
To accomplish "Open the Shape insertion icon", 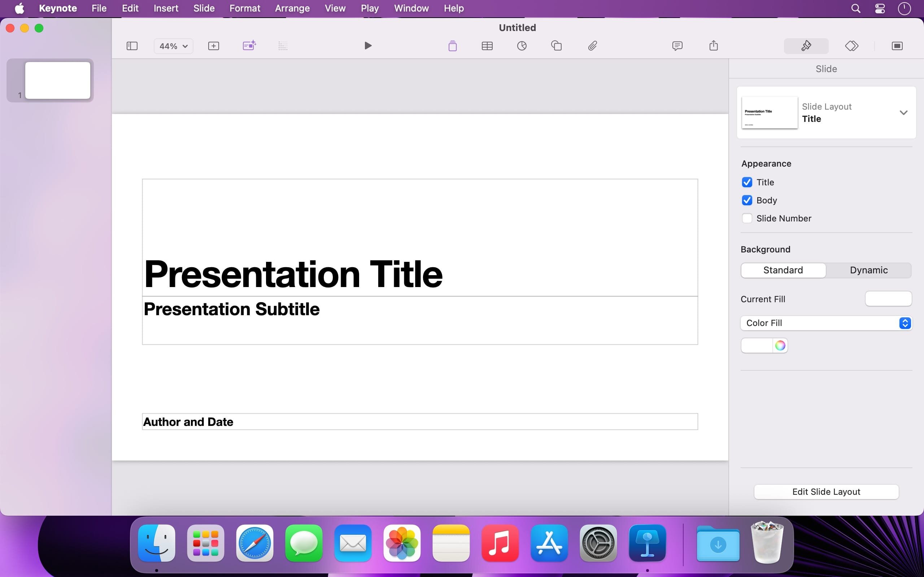I will tap(556, 46).
